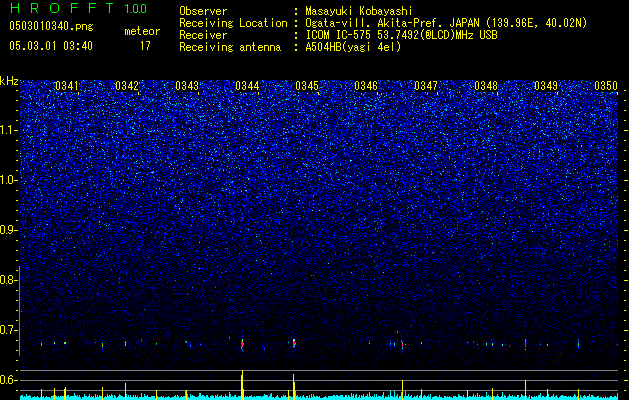Screen dimensions: 629x400
Task: Select the filename 0503010340.png
Action: coord(51,27)
